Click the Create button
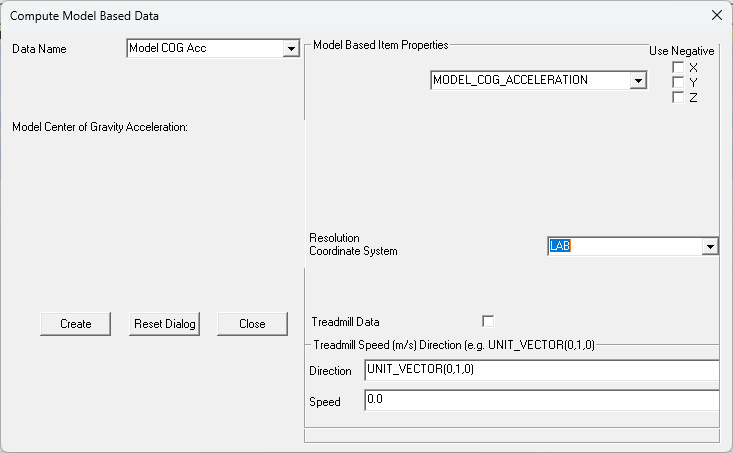This screenshot has height=453, width=733. coord(76,324)
